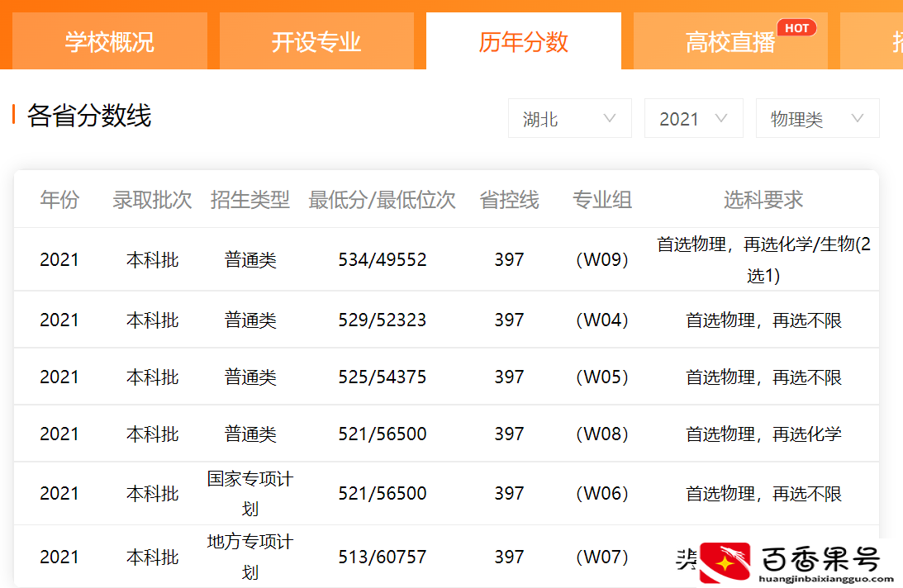
Task: Click the 录取批次 column header
Action: click(152, 200)
